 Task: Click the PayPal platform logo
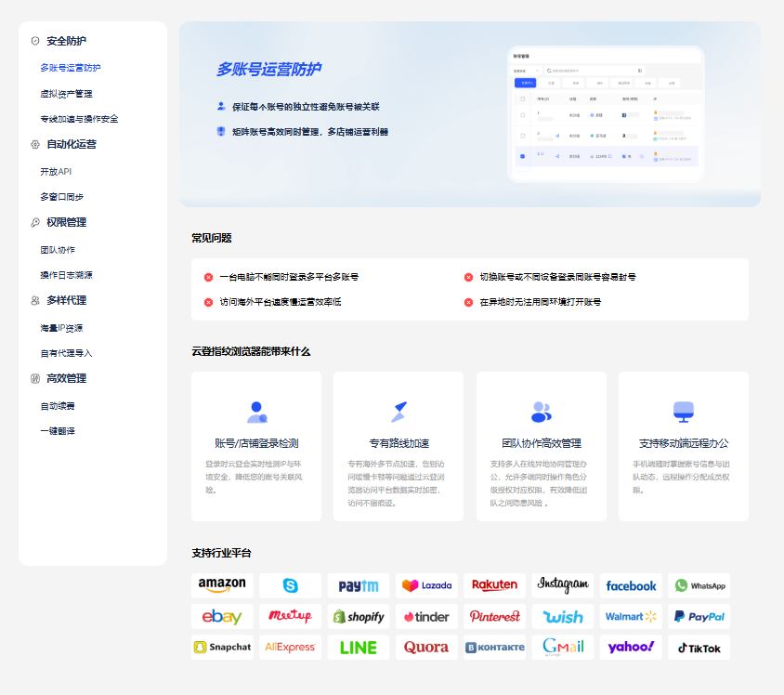point(699,617)
